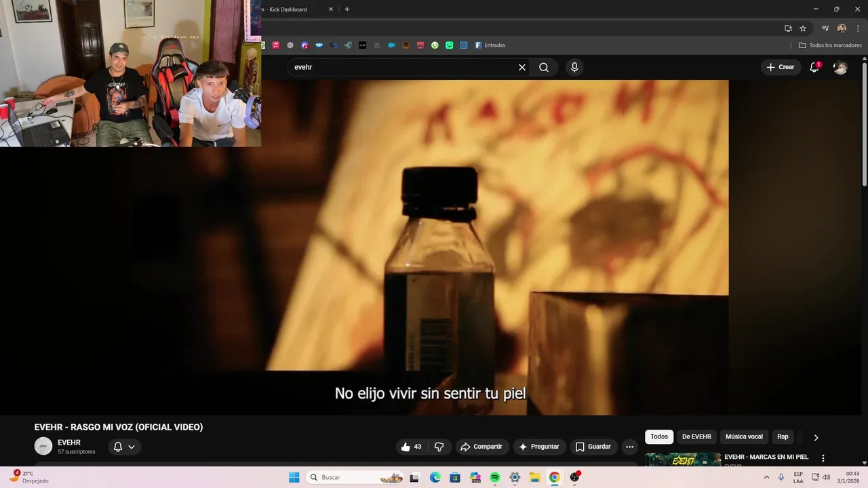Select the Todos filter chip
The width and height of the screenshot is (868, 488).
pos(659,437)
